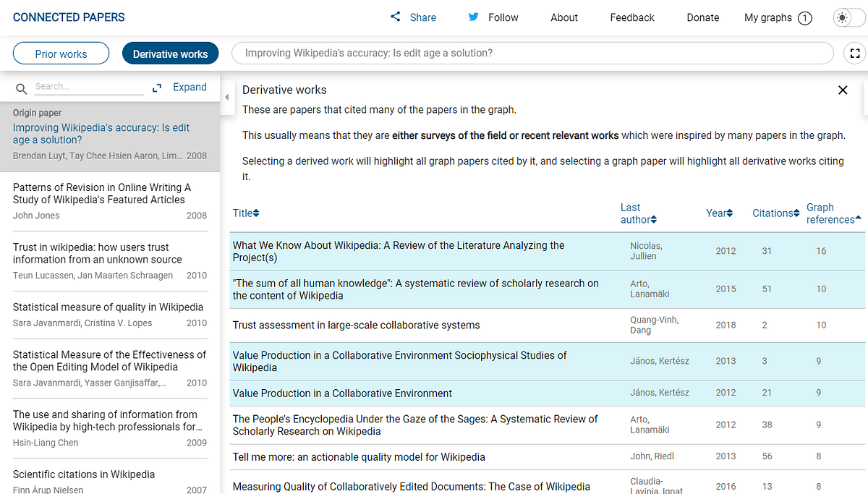Collapse the sidebar with the small arrow handle
Viewport: 868px width, 494px height.
(x=226, y=97)
